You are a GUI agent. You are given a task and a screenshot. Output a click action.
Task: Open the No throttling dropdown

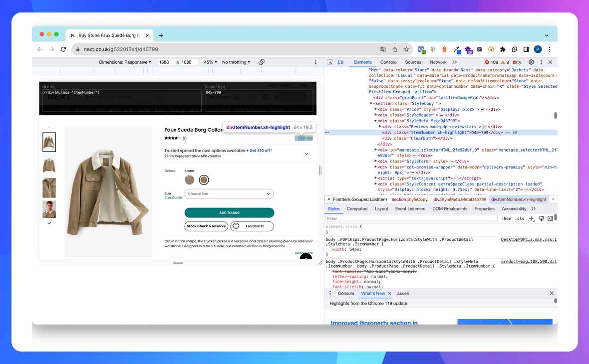(x=236, y=62)
